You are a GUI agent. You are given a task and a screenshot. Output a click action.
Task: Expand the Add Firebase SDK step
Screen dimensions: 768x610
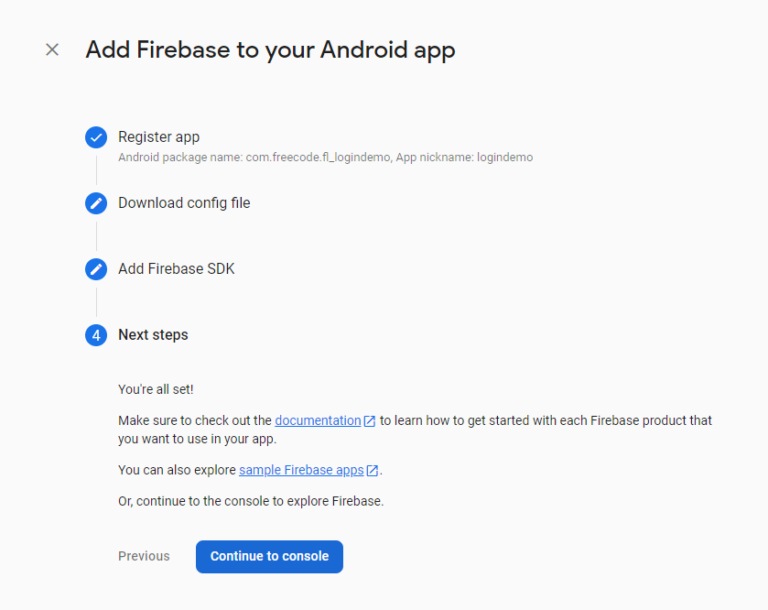tap(176, 268)
